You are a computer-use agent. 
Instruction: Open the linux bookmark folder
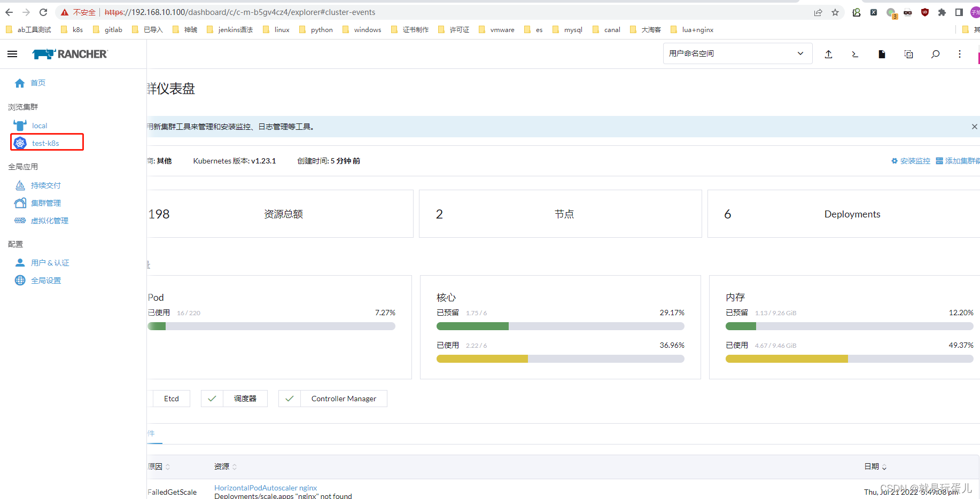[276, 29]
